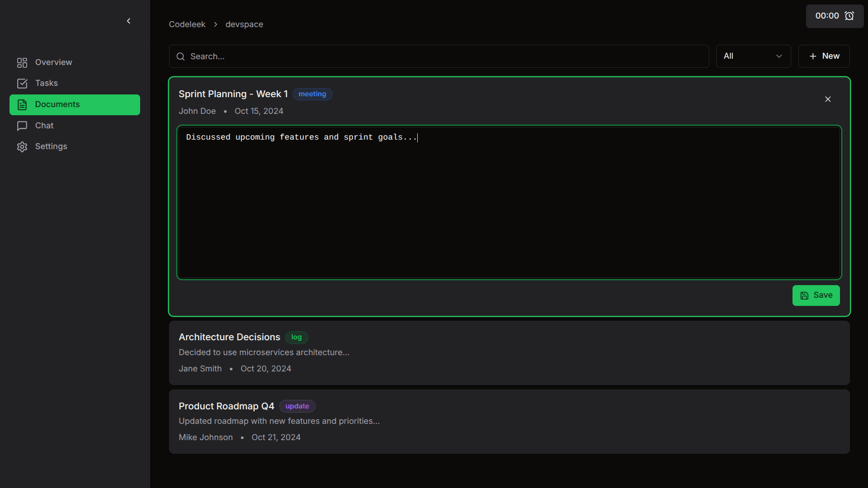Click the Chat bubble icon
Viewport: 868px width, 488px height.
coord(22,126)
